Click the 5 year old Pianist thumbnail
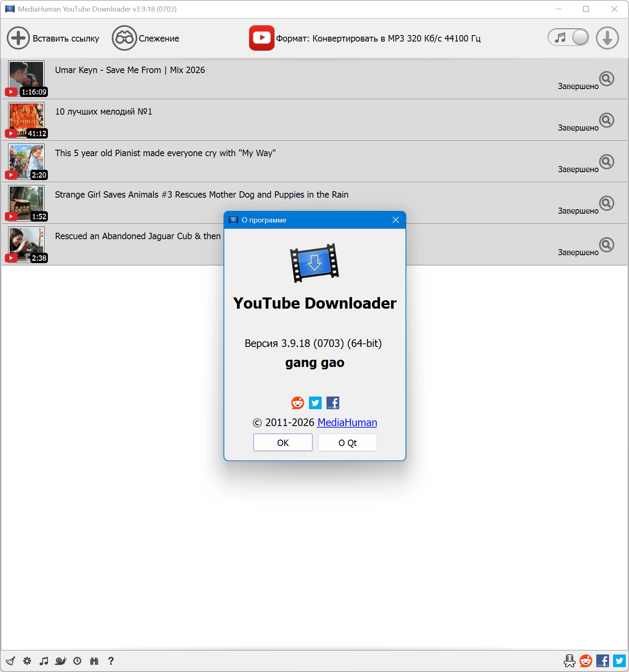This screenshot has height=672, width=629. pyautogui.click(x=26, y=161)
